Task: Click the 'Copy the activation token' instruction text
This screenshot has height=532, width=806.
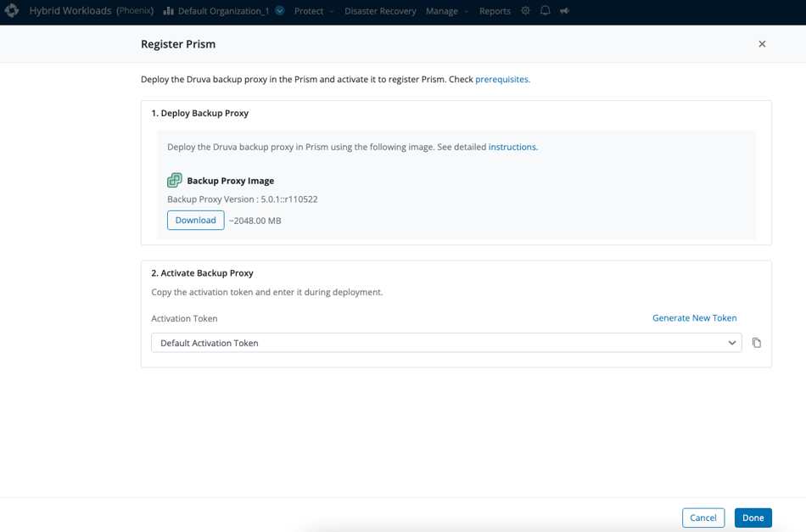Action: (266, 292)
